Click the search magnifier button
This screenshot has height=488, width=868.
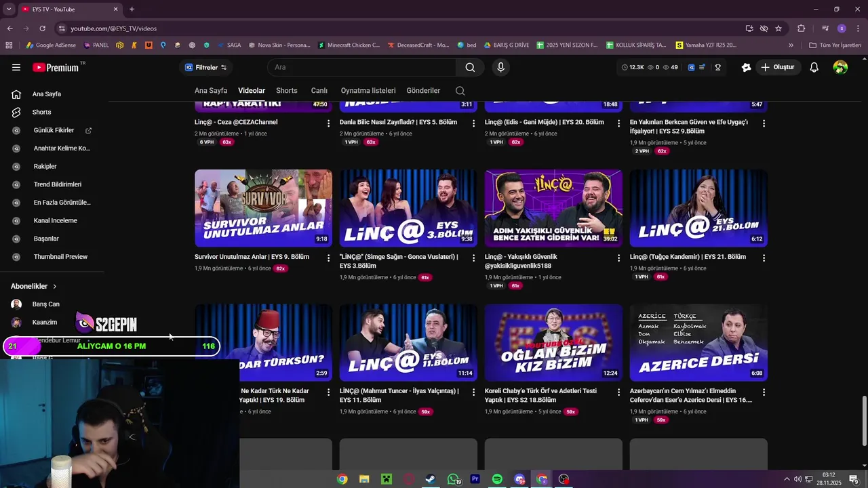(x=470, y=67)
